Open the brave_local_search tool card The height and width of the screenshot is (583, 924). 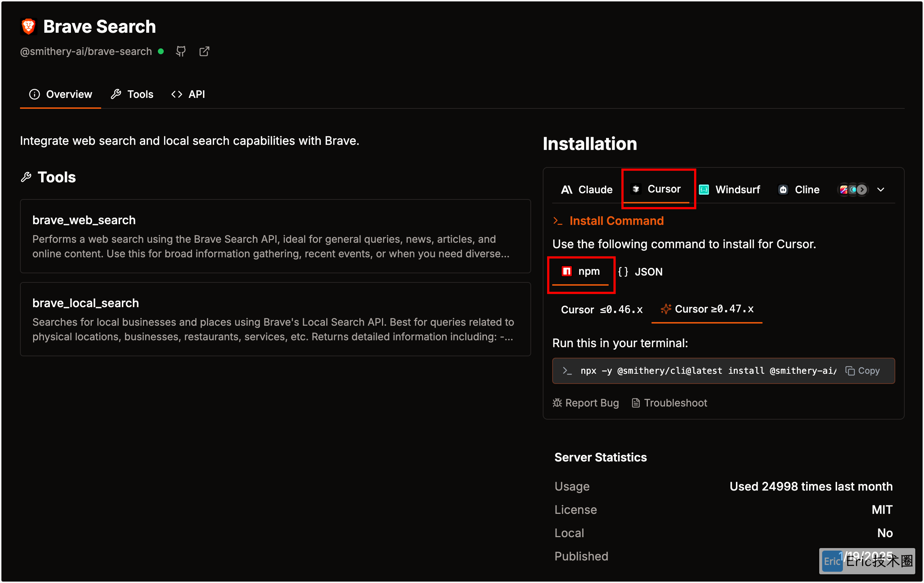point(275,319)
